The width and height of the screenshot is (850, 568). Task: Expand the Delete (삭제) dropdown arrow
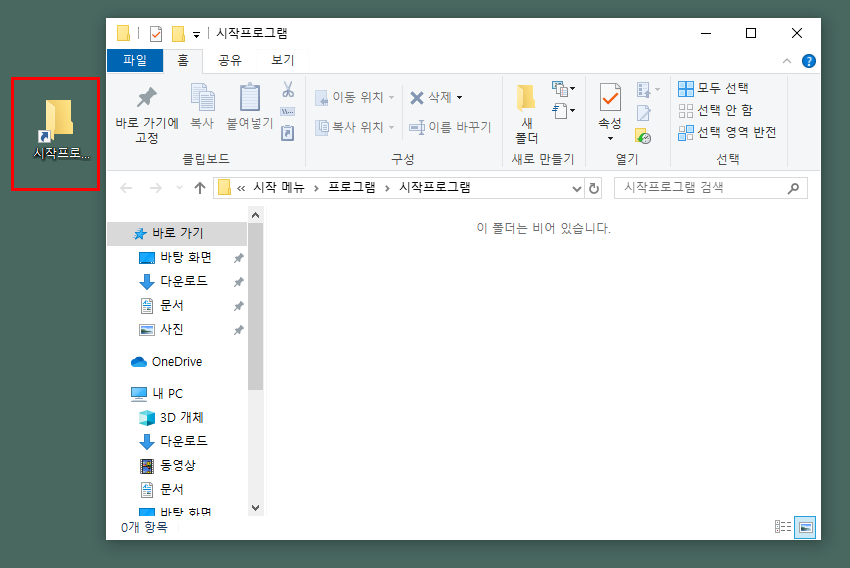point(460,98)
